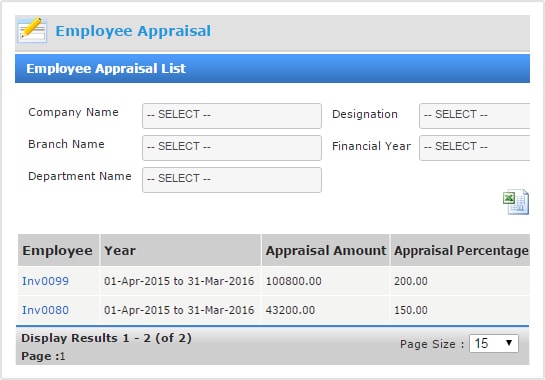Image resolution: width=545 pixels, height=380 pixels.
Task: Click the Branch Name label
Action: [66, 144]
